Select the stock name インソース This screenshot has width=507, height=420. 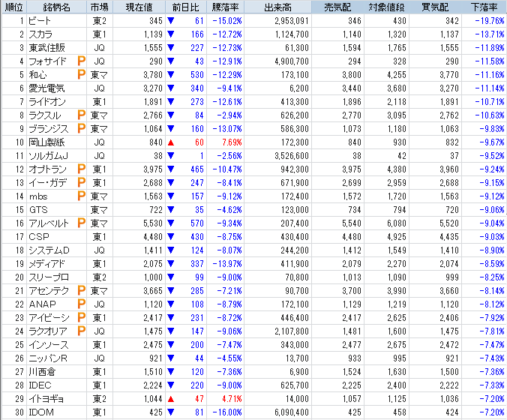pyautogui.click(x=49, y=345)
